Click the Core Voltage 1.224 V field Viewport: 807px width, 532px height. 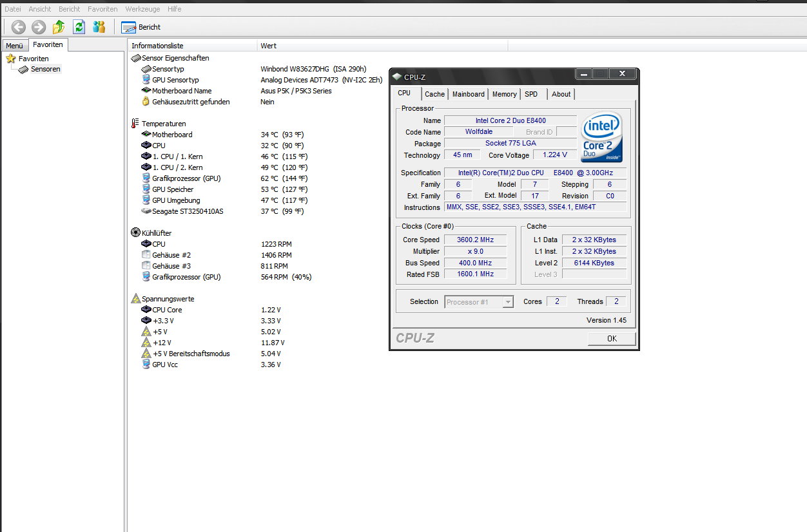(x=555, y=155)
